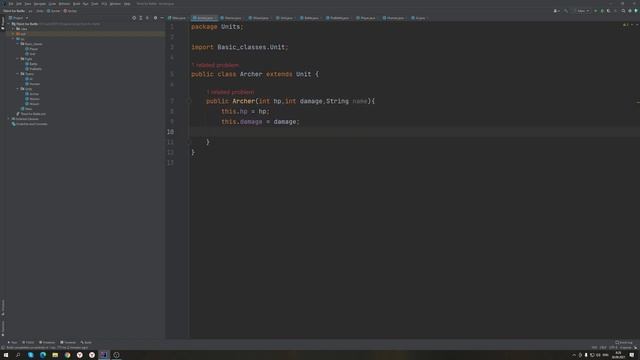Launch Edge from the taskbar
640x360 pixels.
pos(43,355)
